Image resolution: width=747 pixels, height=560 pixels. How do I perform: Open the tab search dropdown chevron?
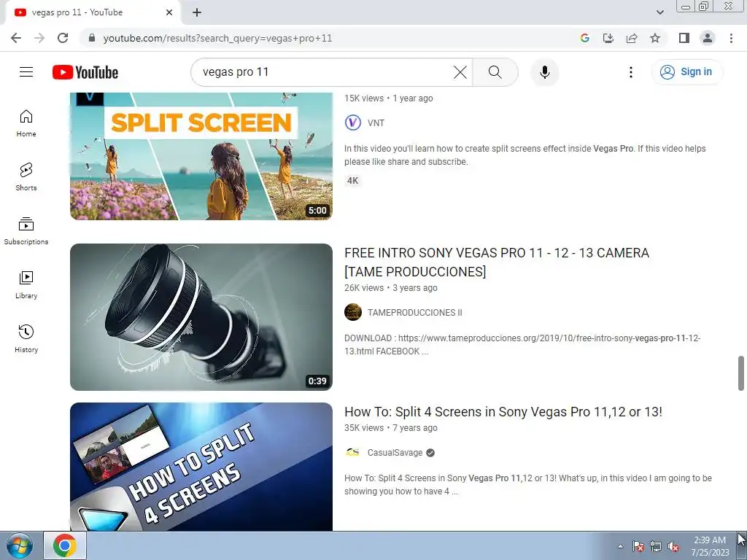(x=659, y=12)
